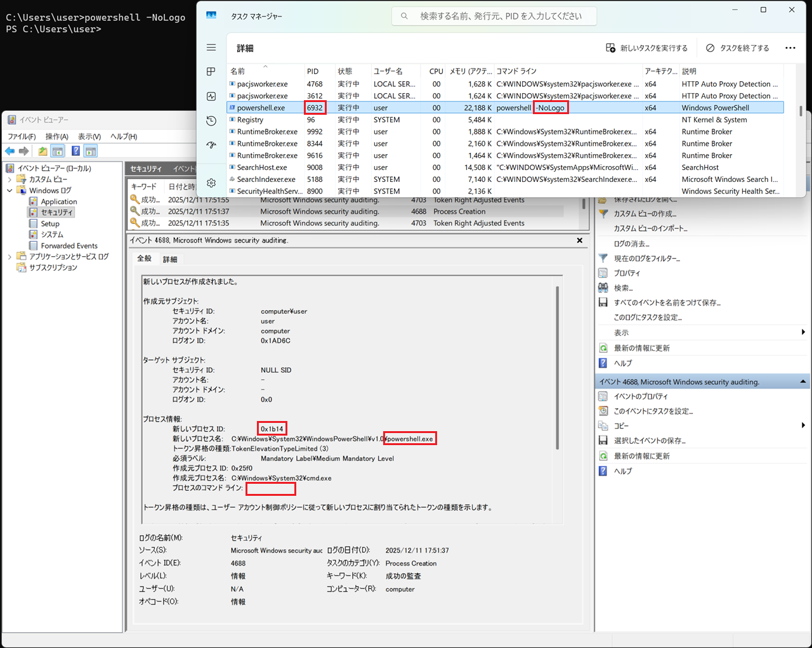This screenshot has width=812, height=648.
Task: Open Task Manager settings gear icon
Action: click(211, 183)
